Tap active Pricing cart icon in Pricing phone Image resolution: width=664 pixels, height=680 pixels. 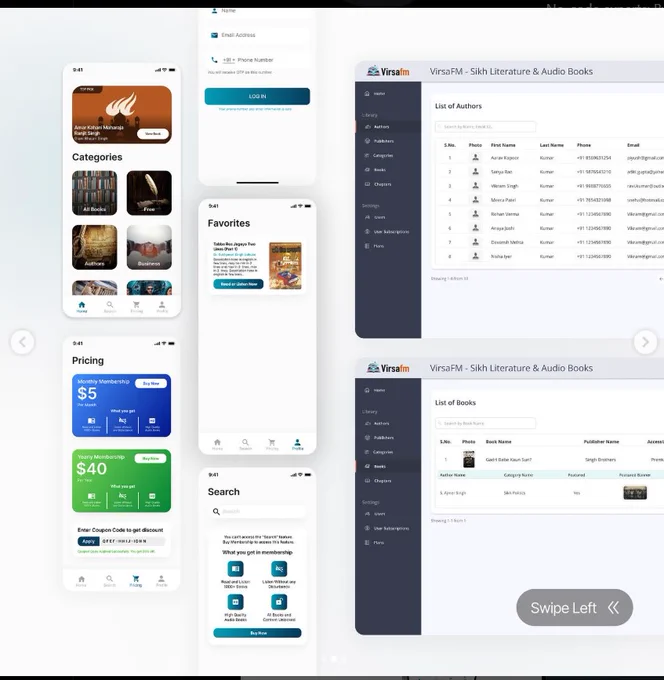[x=136, y=581]
